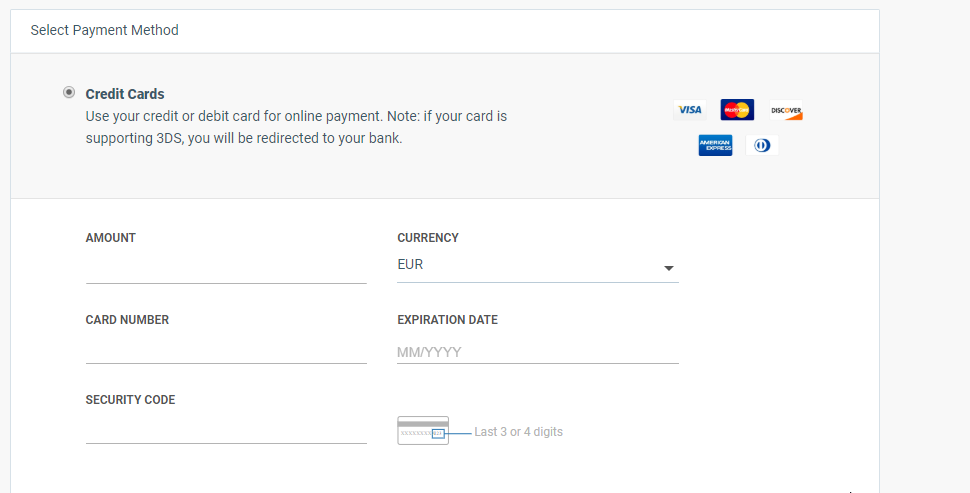Click the Visa card logo
The height and width of the screenshot is (493, 970).
point(689,110)
